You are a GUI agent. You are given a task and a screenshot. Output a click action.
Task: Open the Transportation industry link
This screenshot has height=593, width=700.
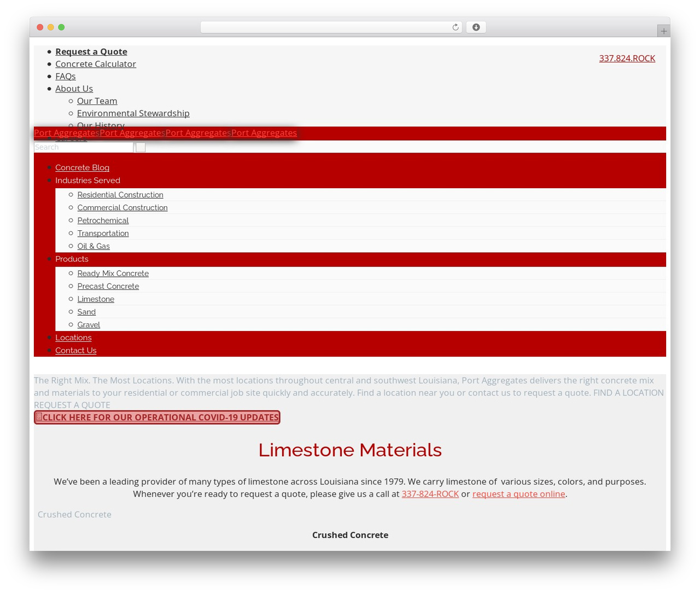point(103,234)
